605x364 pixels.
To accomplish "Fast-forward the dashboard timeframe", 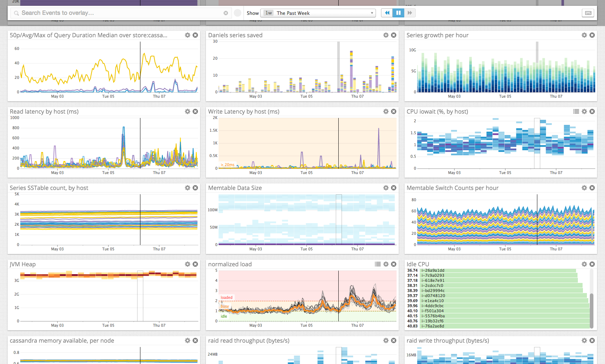I will tap(410, 13).
